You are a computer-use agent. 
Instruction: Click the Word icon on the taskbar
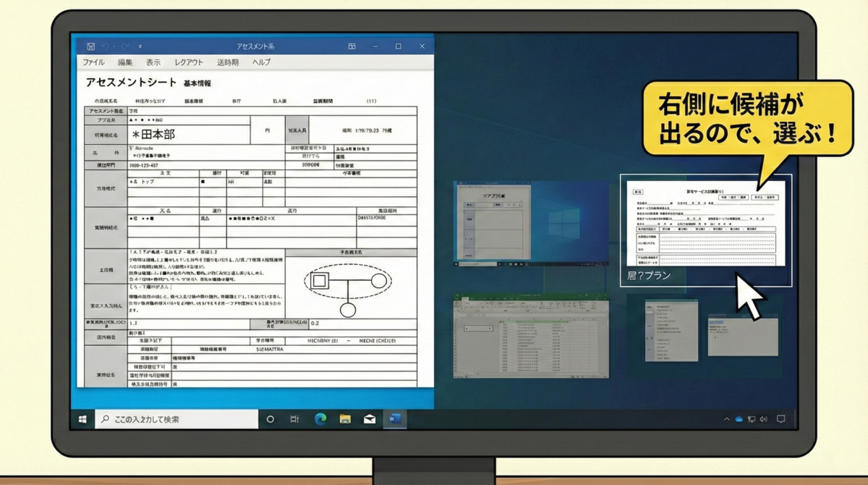[x=395, y=418]
